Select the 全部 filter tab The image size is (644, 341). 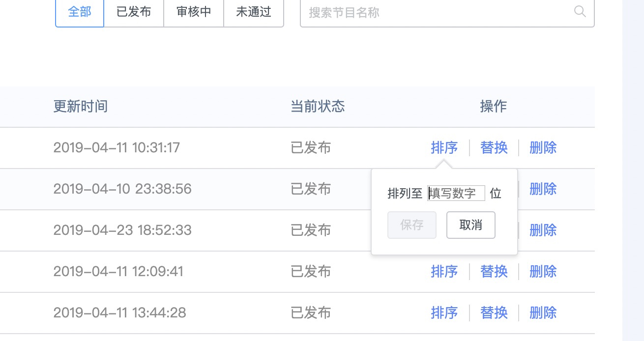click(80, 12)
